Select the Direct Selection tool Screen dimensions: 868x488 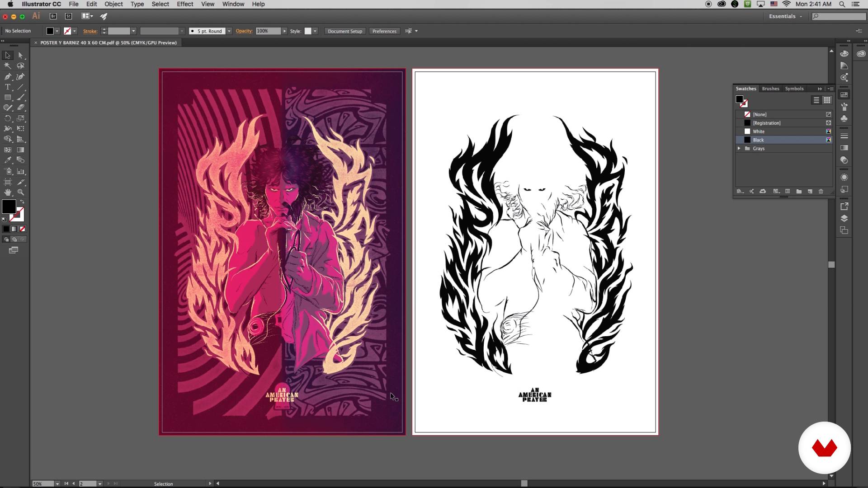click(x=21, y=55)
